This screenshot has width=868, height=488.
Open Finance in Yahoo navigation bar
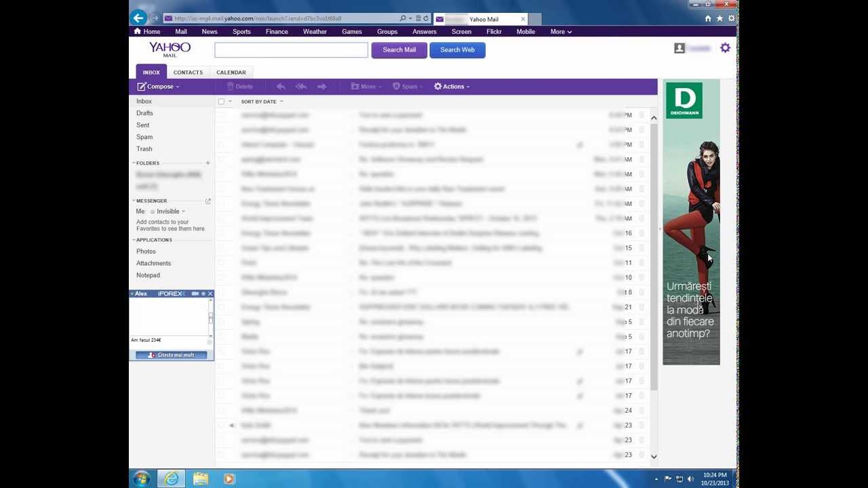(277, 31)
